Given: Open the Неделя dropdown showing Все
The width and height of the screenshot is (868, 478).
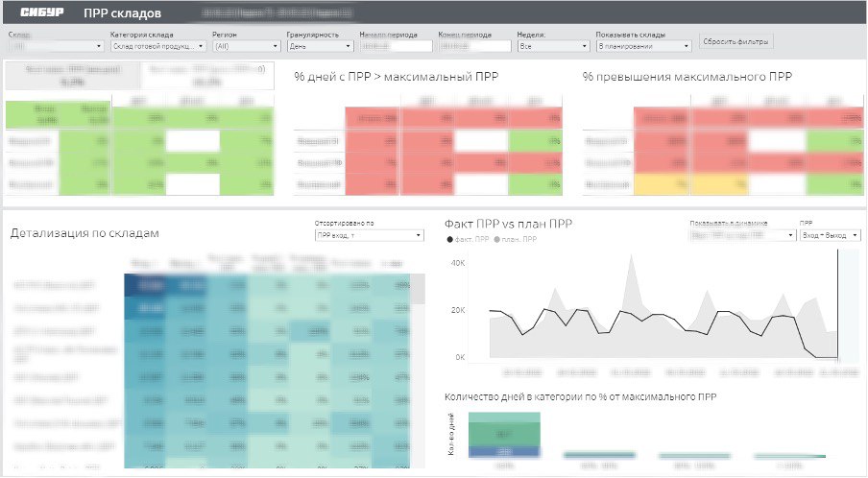Looking at the screenshot, I should (553, 46).
